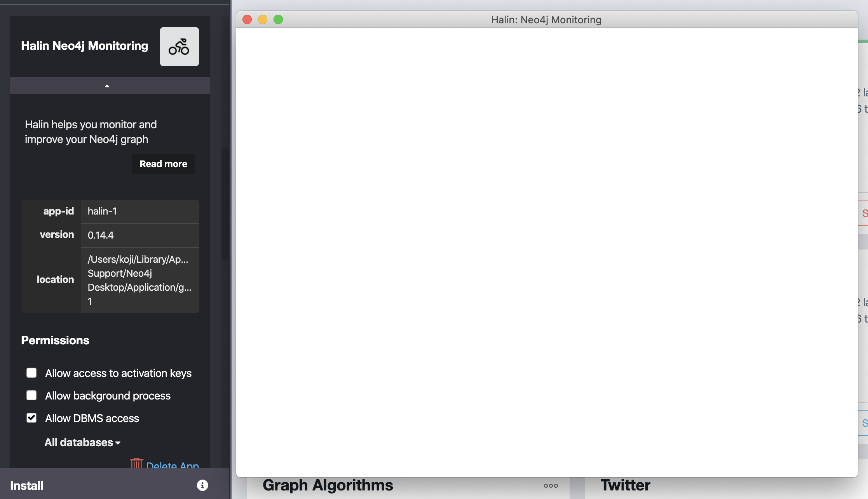Click the red trash can icon
Screen dimensions: 868x499
coord(136,463)
